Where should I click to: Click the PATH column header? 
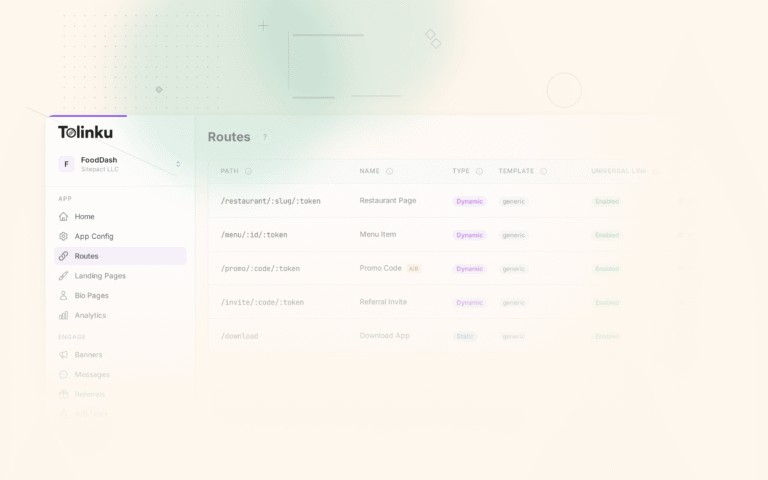pyautogui.click(x=229, y=171)
